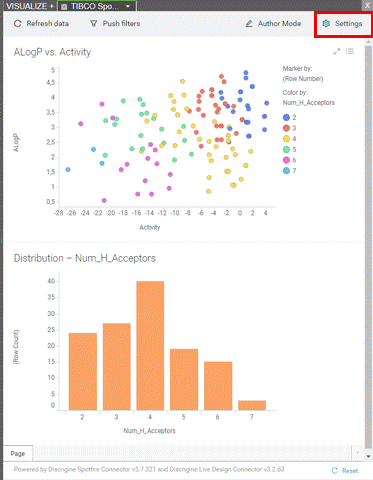Click the Author Mode button
The height and width of the screenshot is (480, 373).
tap(273, 24)
